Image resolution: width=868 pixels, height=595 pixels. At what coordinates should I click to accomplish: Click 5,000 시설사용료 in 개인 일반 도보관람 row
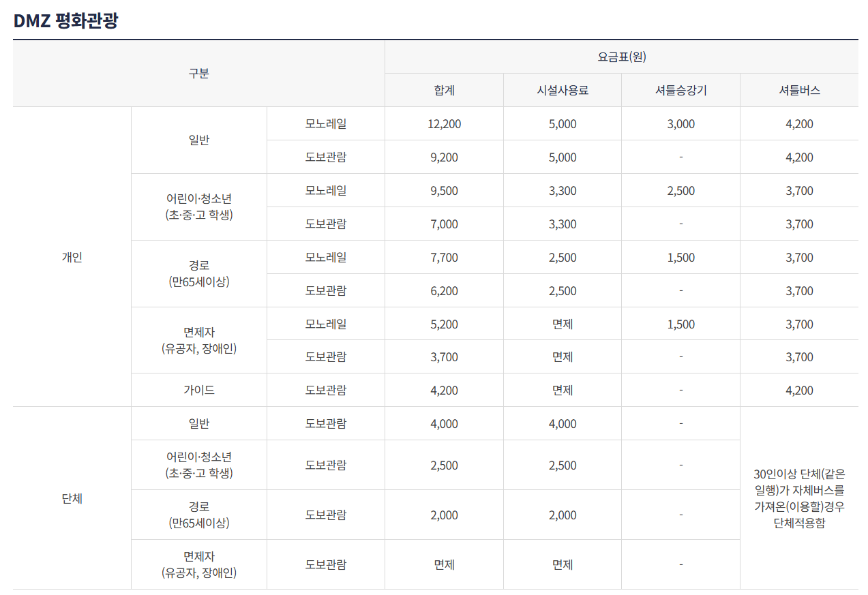click(x=563, y=157)
